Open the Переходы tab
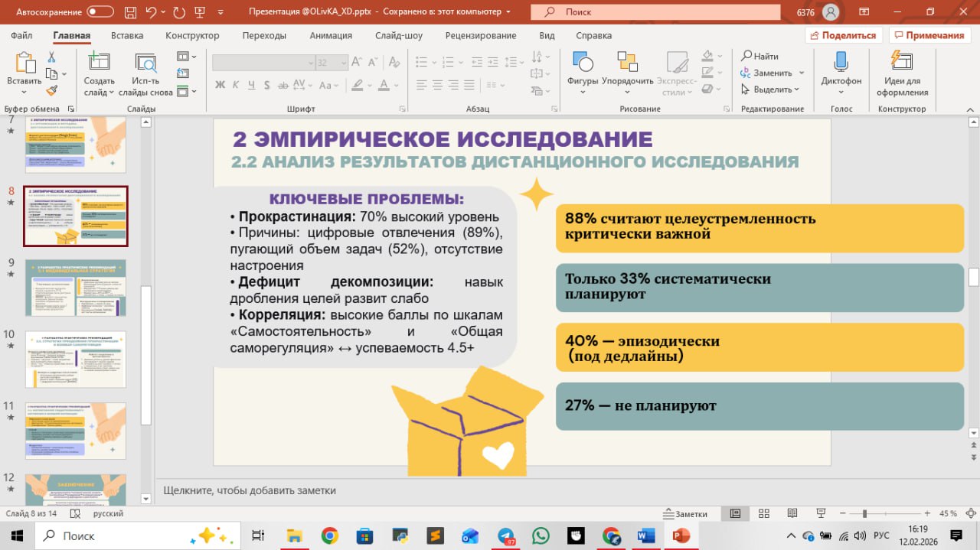Screen dimensions: 980x550 tap(264, 35)
